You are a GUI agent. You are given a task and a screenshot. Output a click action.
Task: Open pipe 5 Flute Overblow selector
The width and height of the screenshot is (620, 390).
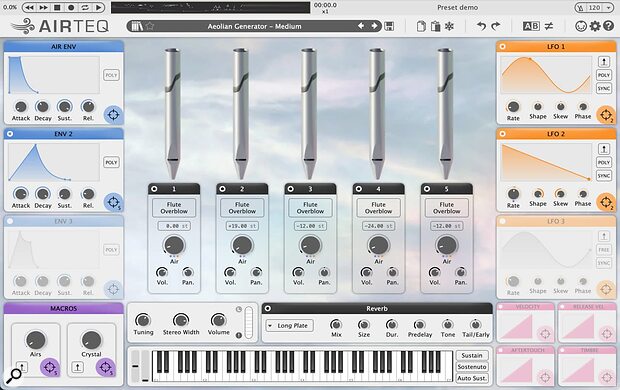point(447,208)
